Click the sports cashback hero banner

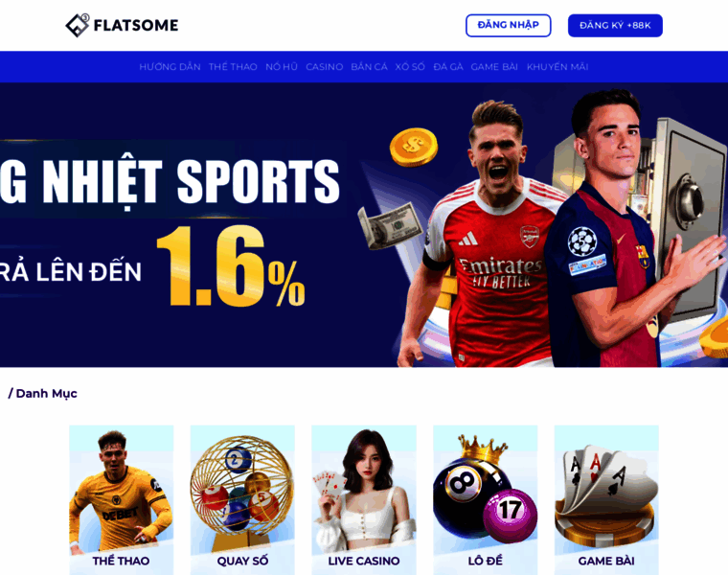[x=364, y=225]
